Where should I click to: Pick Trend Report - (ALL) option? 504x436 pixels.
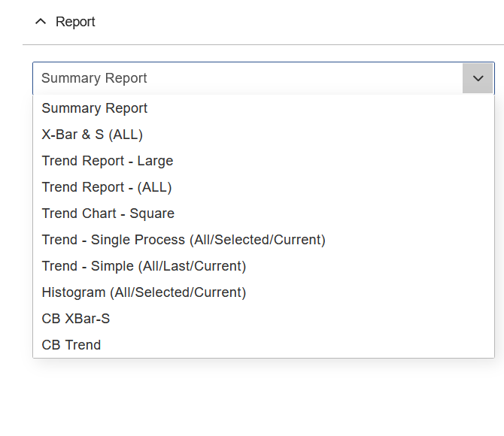(107, 187)
